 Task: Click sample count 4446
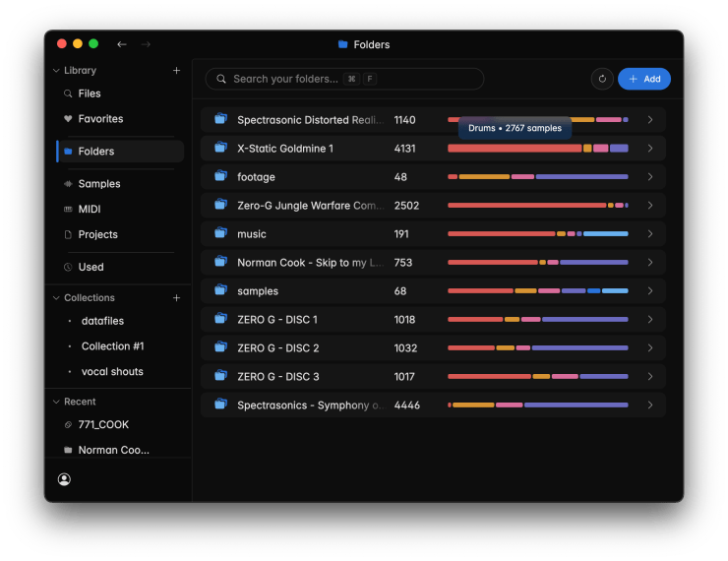[x=406, y=405]
